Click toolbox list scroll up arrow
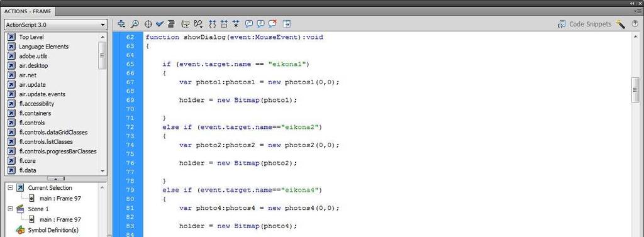Image resolution: width=644 pixels, height=237 pixels. coord(103,37)
